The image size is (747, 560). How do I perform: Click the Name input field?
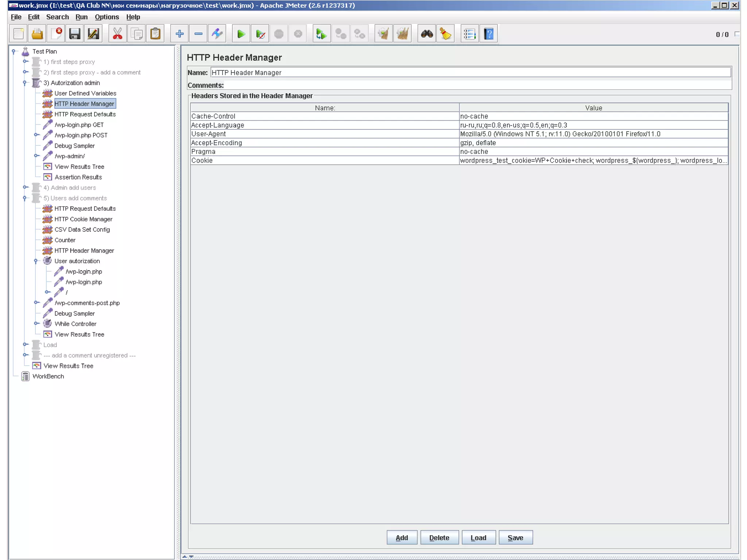471,73
